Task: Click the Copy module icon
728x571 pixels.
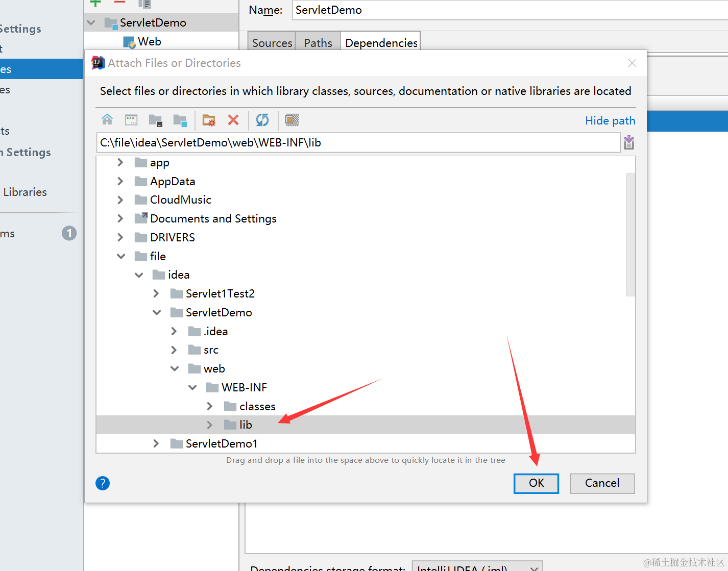Action: click(144, 4)
